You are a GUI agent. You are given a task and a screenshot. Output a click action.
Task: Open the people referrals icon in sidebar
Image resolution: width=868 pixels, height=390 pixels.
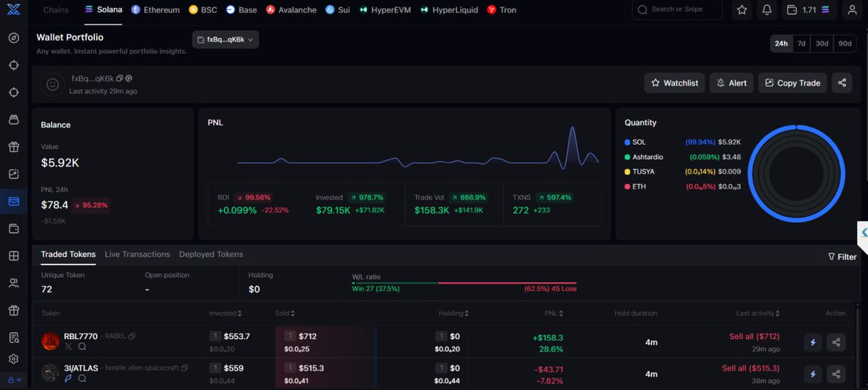[13, 283]
